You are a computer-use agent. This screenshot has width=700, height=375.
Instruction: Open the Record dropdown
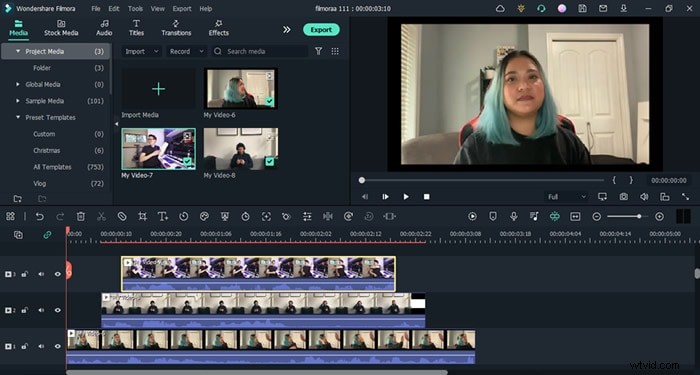pos(187,51)
